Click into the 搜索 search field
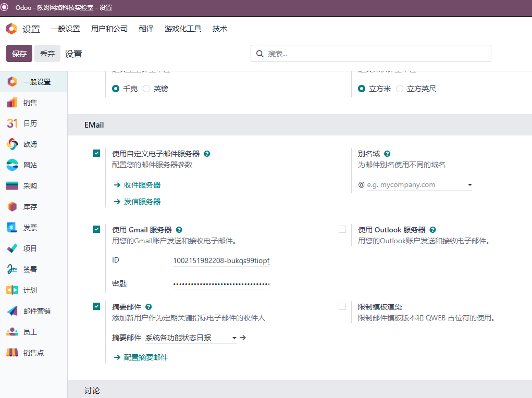The height and width of the screenshot is (398, 532). coord(371,54)
